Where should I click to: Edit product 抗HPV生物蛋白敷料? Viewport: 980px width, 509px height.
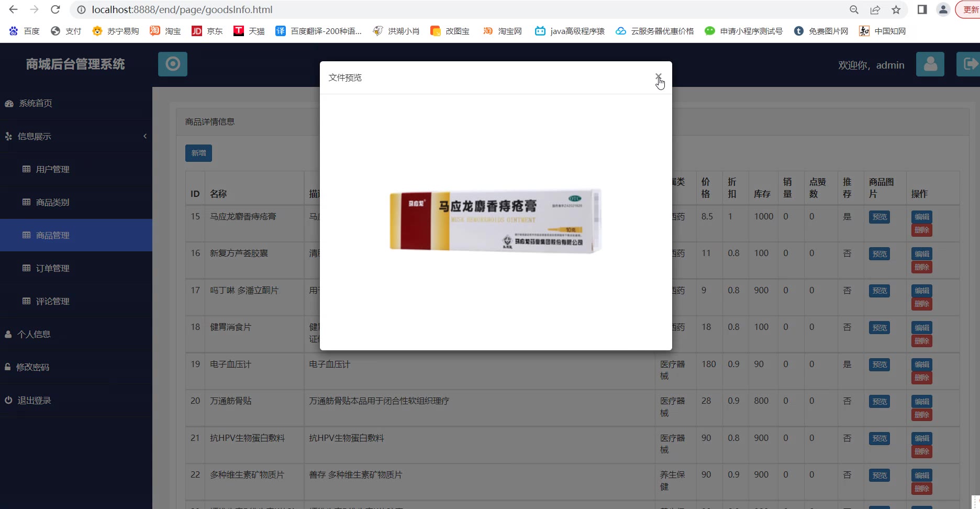922,438
